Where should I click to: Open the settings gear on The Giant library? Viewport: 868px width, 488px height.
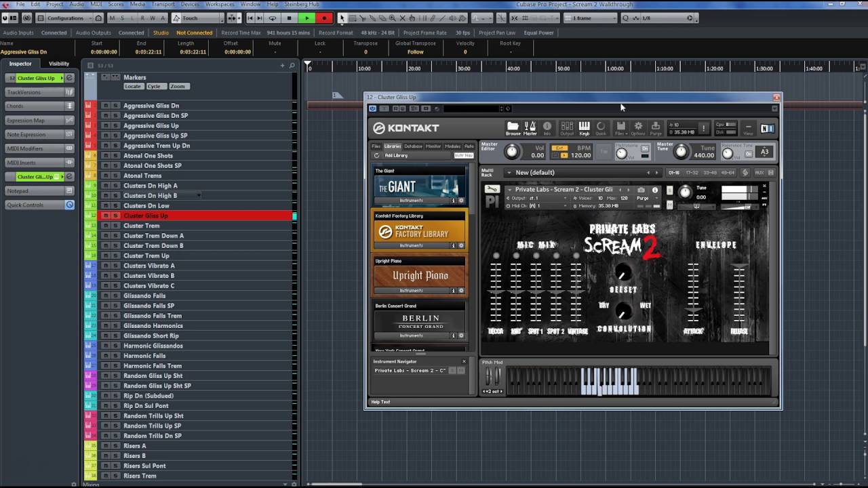[461, 201]
